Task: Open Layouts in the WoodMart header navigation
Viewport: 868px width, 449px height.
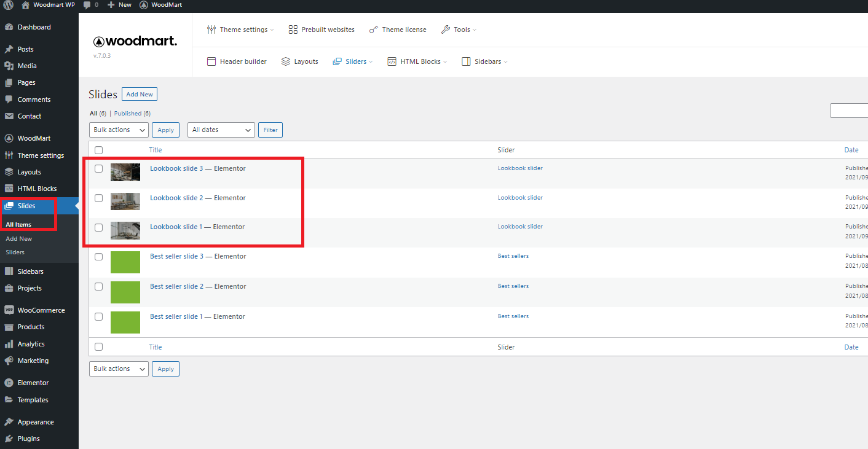Action: pos(300,61)
